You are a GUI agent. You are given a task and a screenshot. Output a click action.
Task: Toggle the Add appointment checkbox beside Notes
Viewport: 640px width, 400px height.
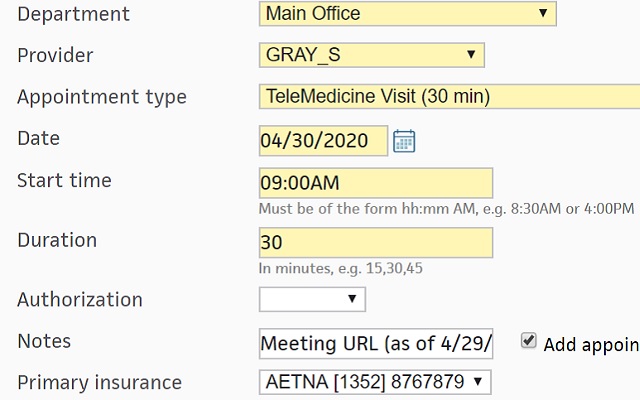529,341
